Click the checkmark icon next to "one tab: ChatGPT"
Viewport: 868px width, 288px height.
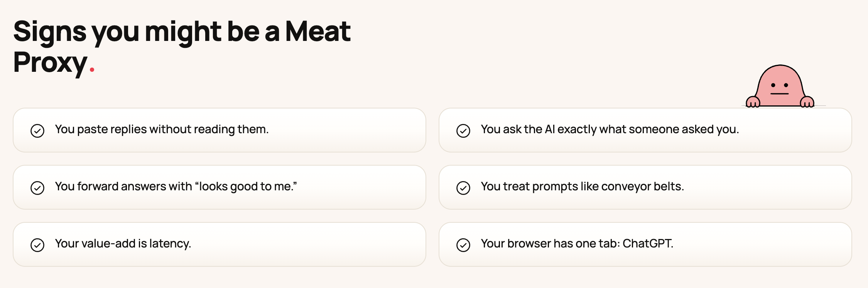point(463,245)
